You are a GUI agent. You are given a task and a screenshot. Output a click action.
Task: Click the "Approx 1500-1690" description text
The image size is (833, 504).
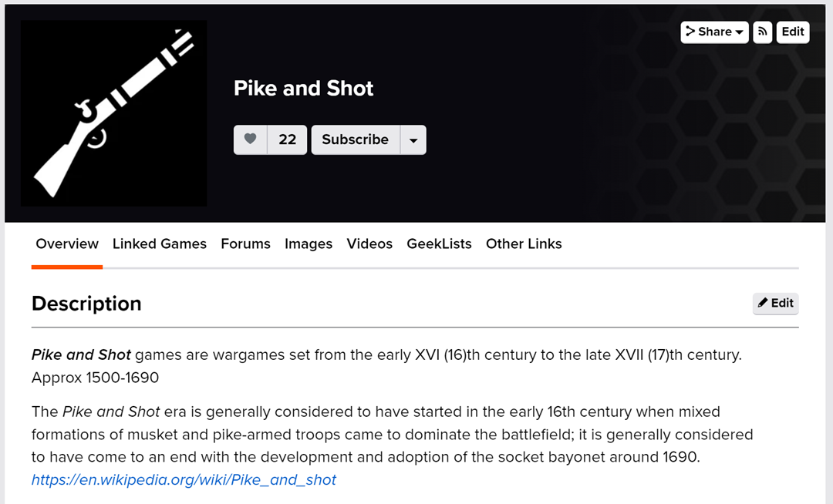pyautogui.click(x=95, y=378)
